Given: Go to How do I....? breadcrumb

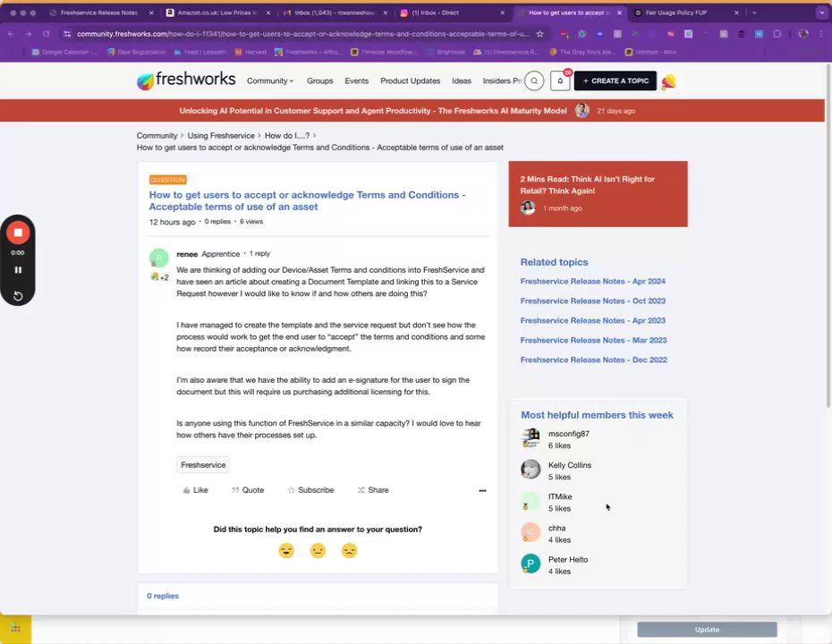Looking at the screenshot, I should 287,136.
